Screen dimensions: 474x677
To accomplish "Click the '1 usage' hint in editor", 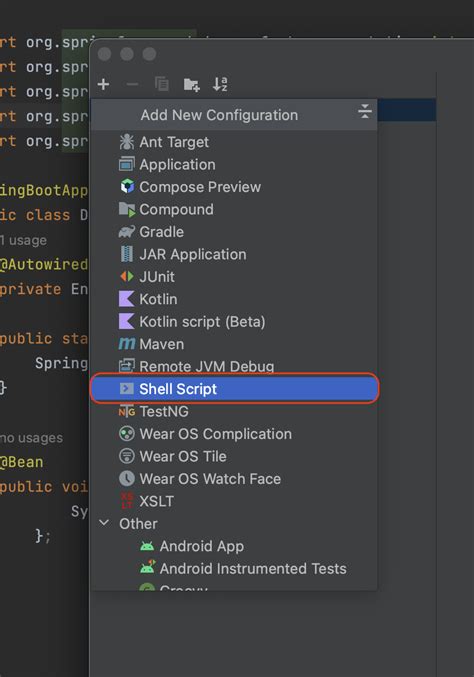I will (x=23, y=240).
